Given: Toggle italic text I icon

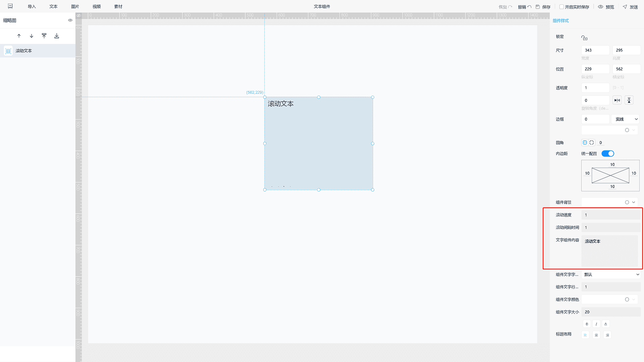Looking at the screenshot, I should click(x=596, y=324).
